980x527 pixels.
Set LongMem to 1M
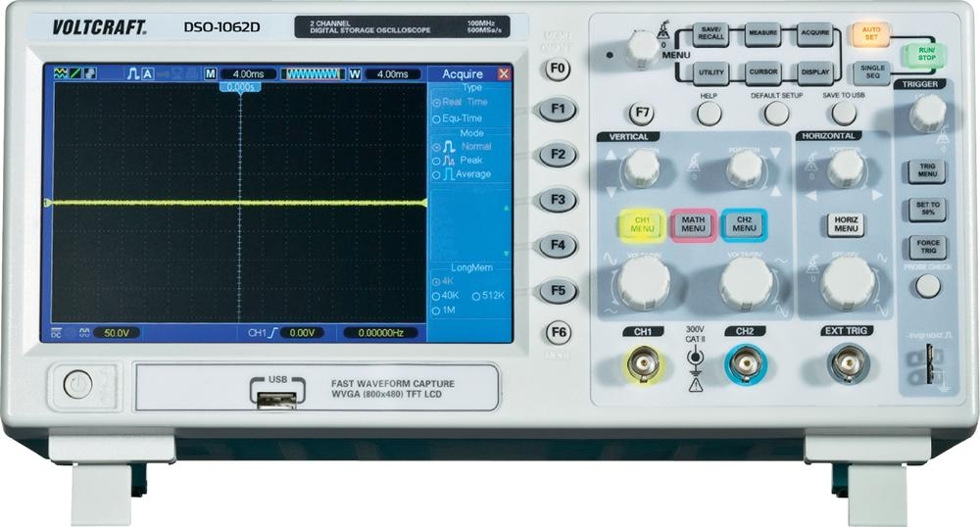pyautogui.click(x=444, y=311)
